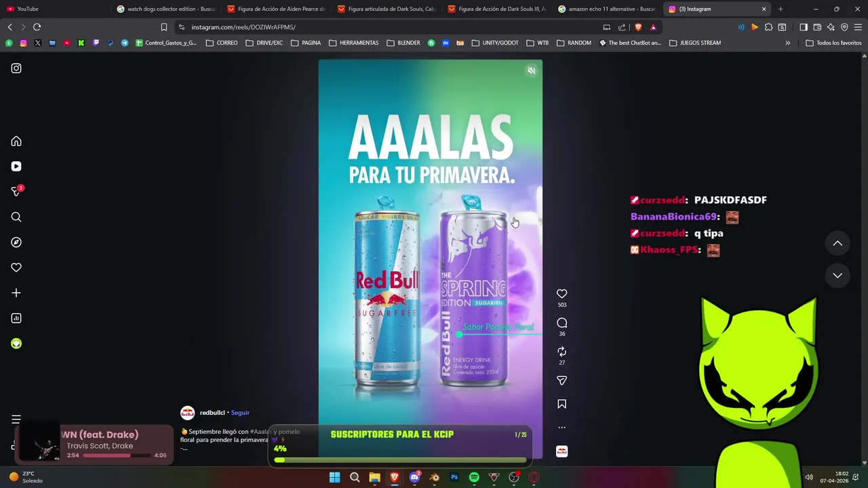Open Spotify from the taskbar

474,477
